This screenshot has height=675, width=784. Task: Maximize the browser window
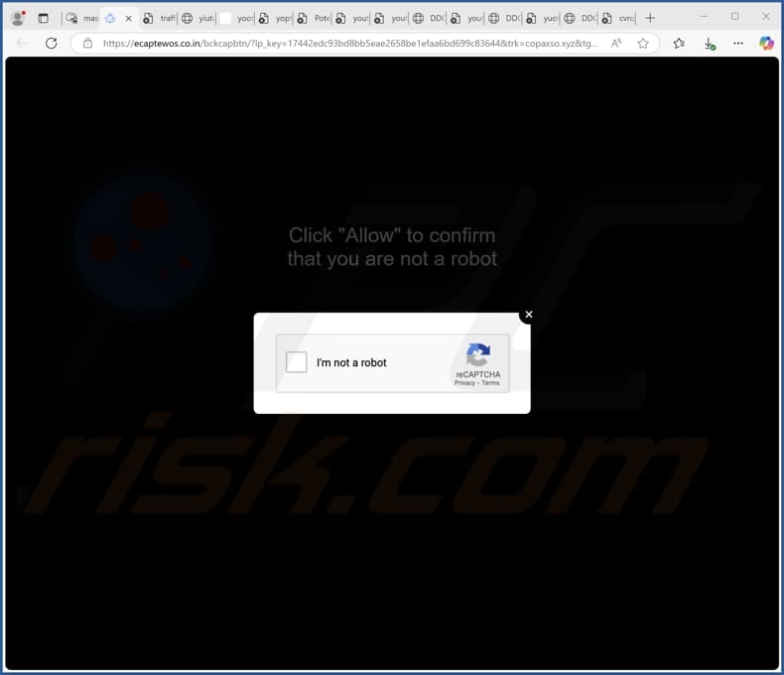[x=734, y=17]
